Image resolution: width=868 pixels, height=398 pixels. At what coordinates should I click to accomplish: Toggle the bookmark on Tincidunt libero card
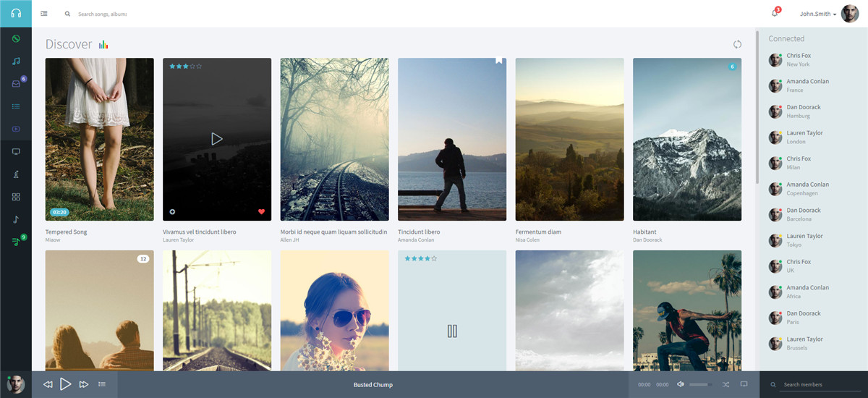click(x=498, y=62)
